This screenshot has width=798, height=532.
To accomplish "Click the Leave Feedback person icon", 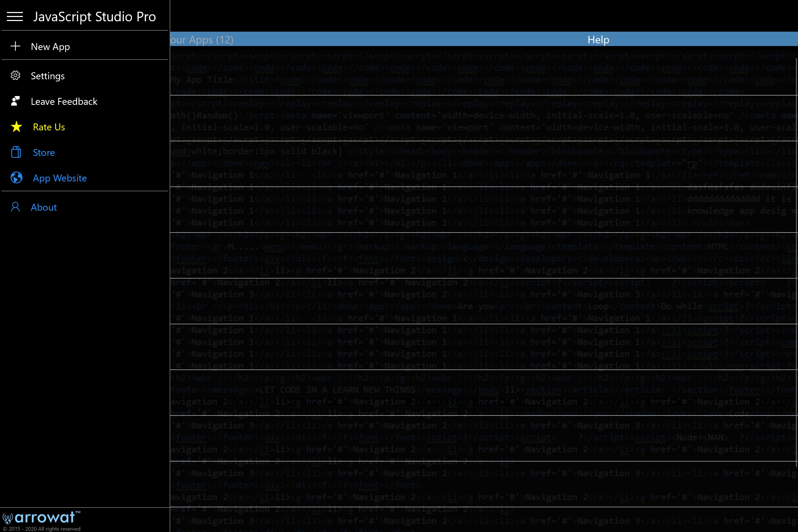I will tap(15, 101).
